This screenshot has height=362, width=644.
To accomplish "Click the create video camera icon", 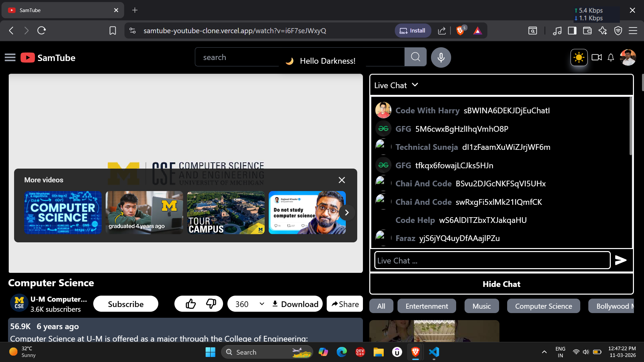I will (597, 57).
